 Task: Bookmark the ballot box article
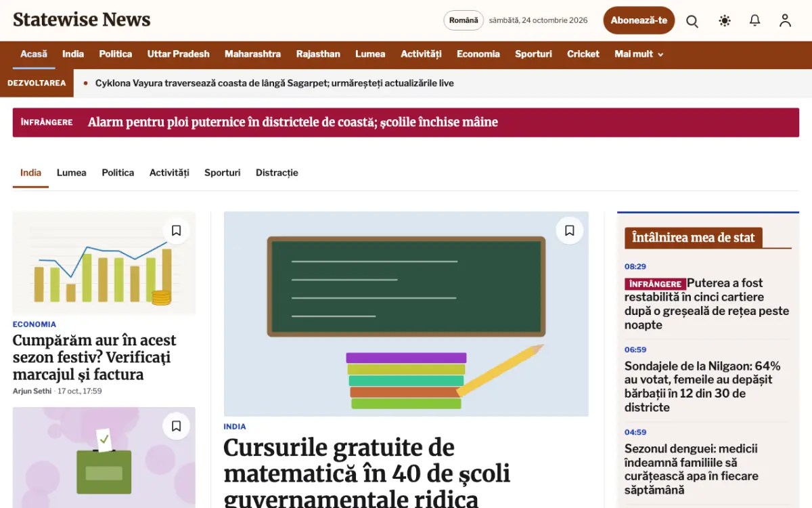pos(177,426)
